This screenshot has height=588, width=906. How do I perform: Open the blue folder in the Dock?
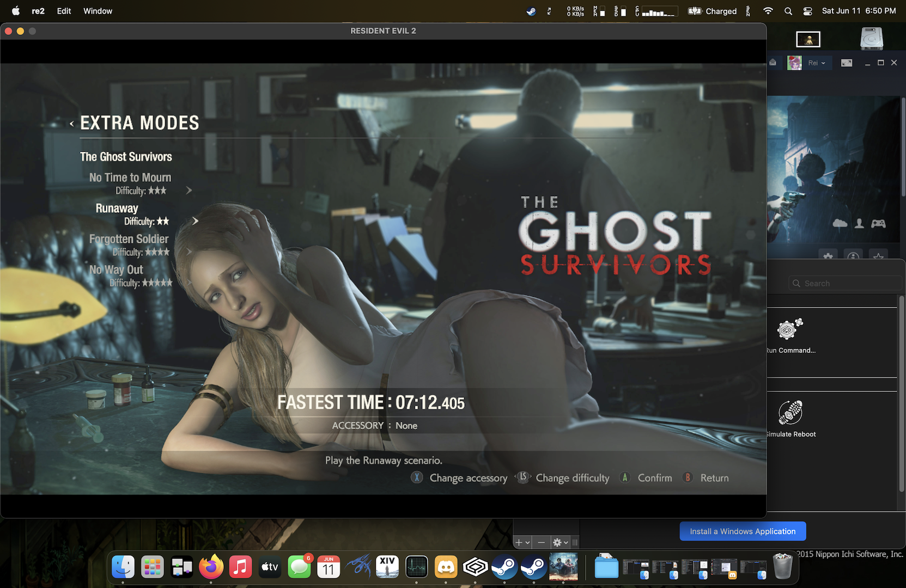coord(606,567)
